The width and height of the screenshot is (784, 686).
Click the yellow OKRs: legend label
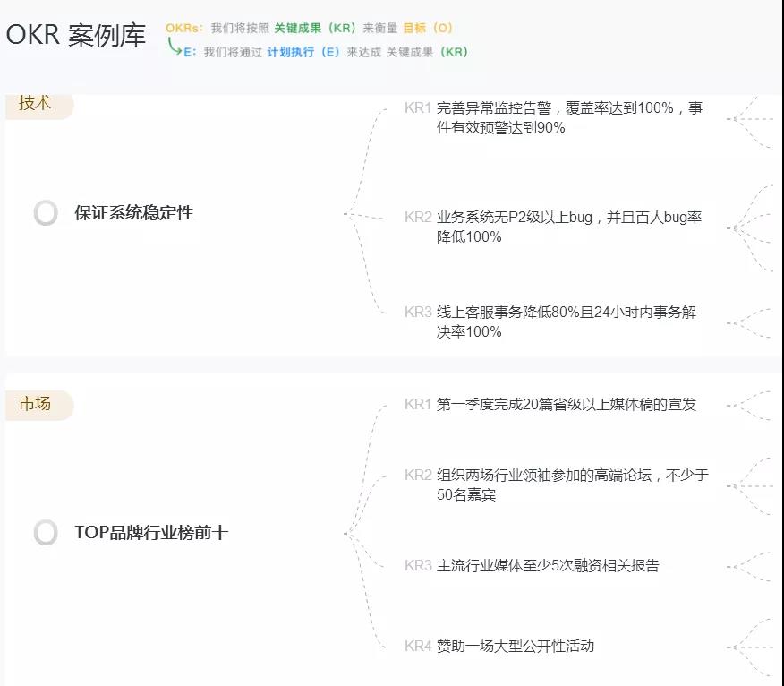point(185,29)
